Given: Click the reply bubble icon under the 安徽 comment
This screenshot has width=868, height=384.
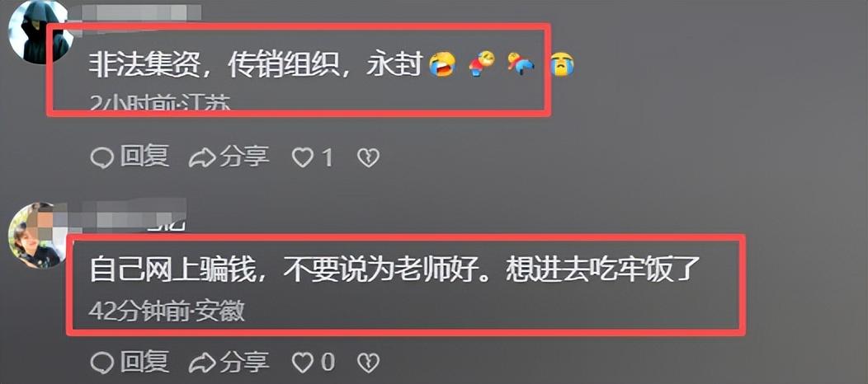Looking at the screenshot, I should click(x=101, y=363).
